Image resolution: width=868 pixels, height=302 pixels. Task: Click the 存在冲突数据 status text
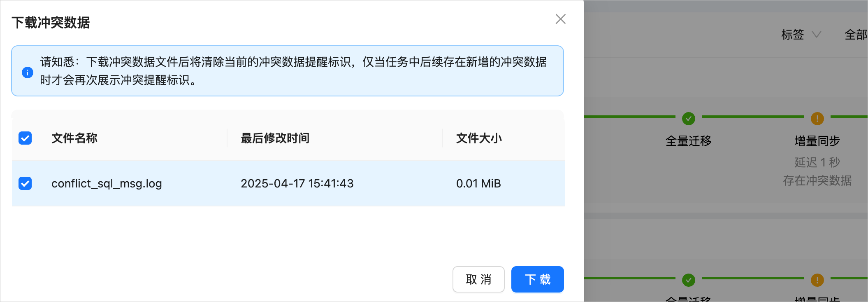(x=817, y=180)
